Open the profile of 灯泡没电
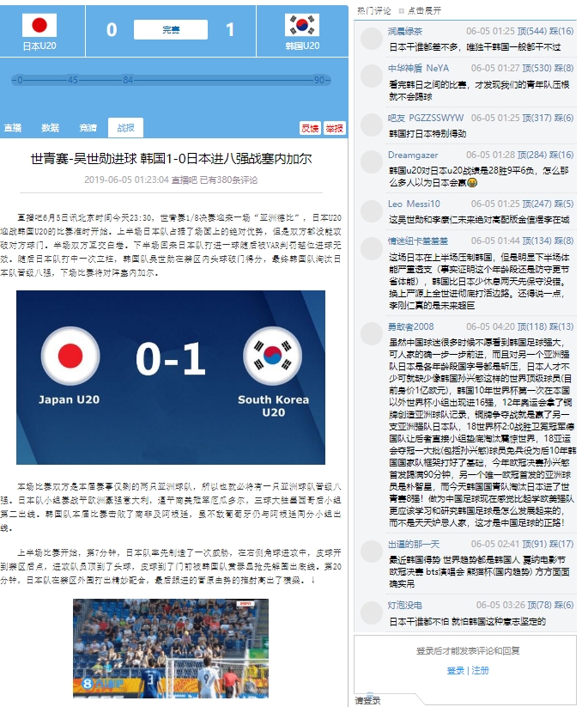 point(405,605)
